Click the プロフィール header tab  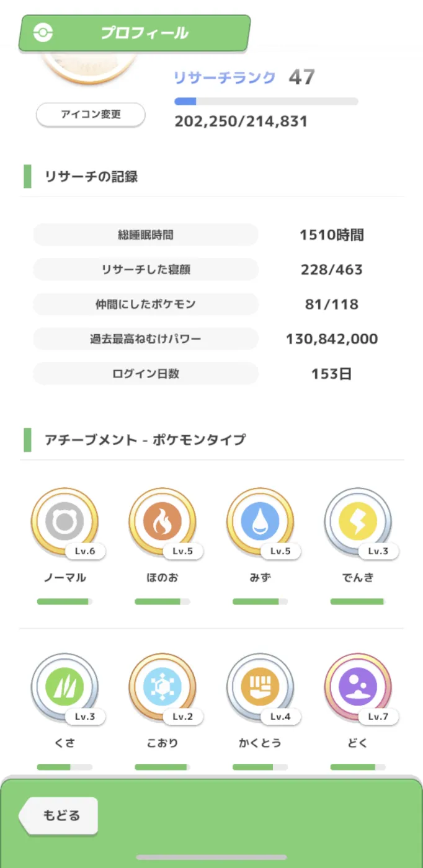point(144,33)
